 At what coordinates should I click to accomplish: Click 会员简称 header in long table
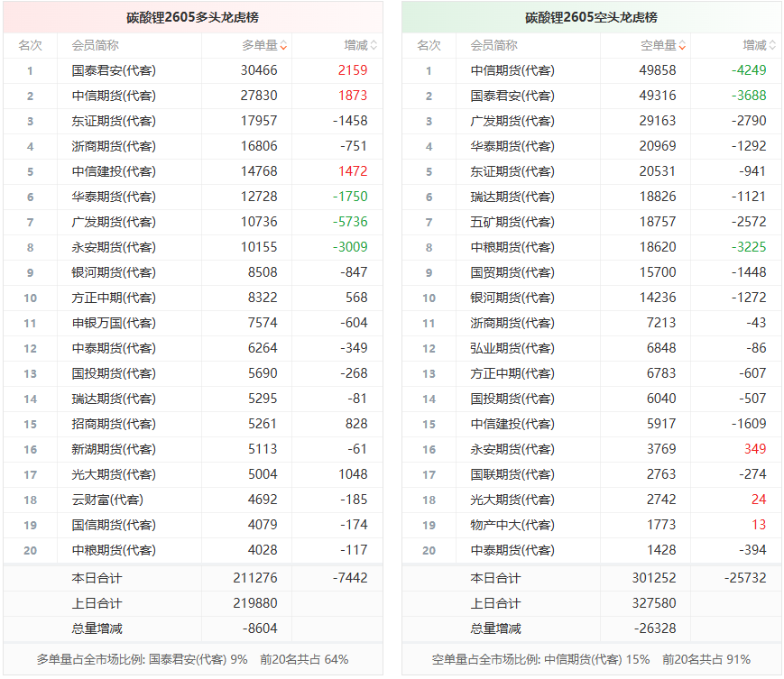pos(95,45)
